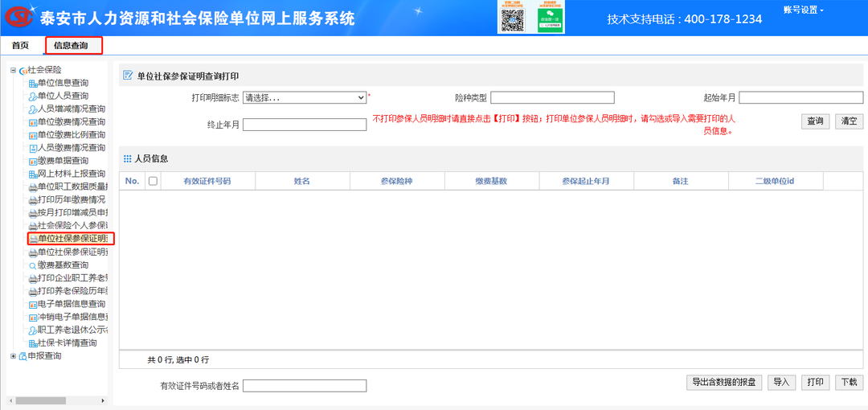868x410 pixels.
Task: Open the 打印明细标志 dropdown
Action: 305,98
